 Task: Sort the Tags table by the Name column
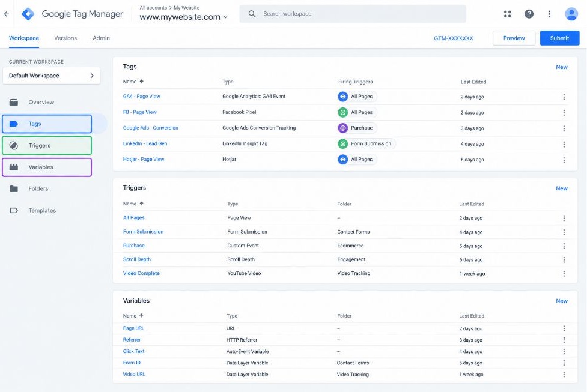coord(133,82)
